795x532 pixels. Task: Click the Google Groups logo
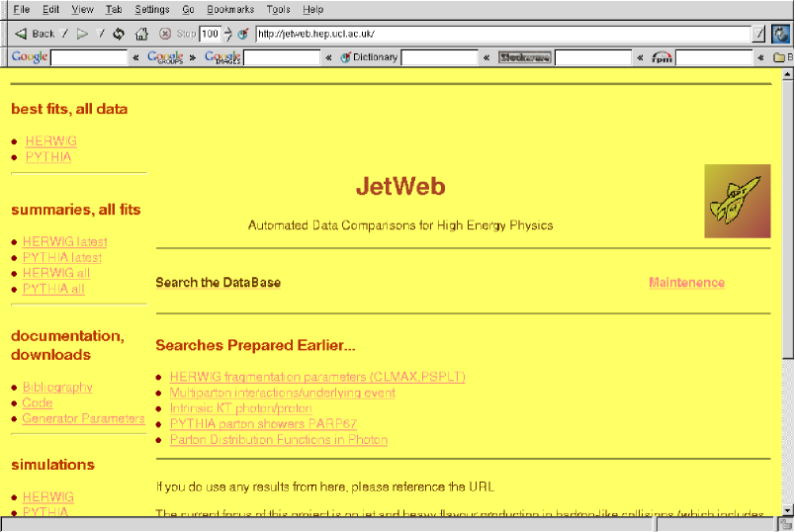tap(165, 57)
